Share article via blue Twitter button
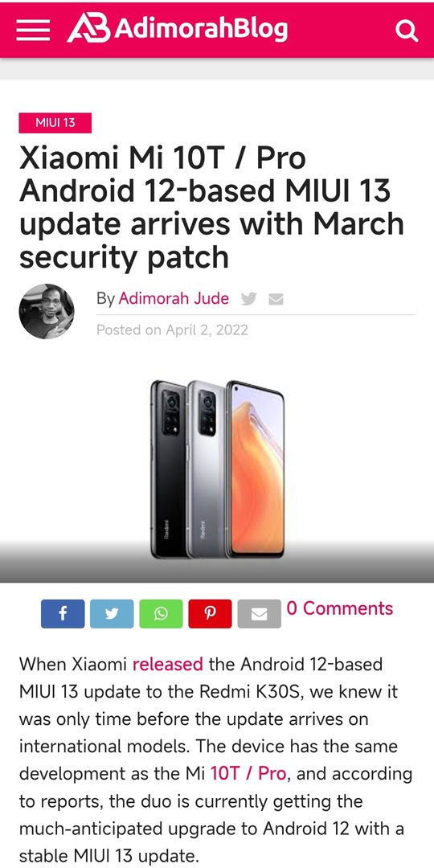Viewport: 434px width, 868px height. [x=112, y=613]
